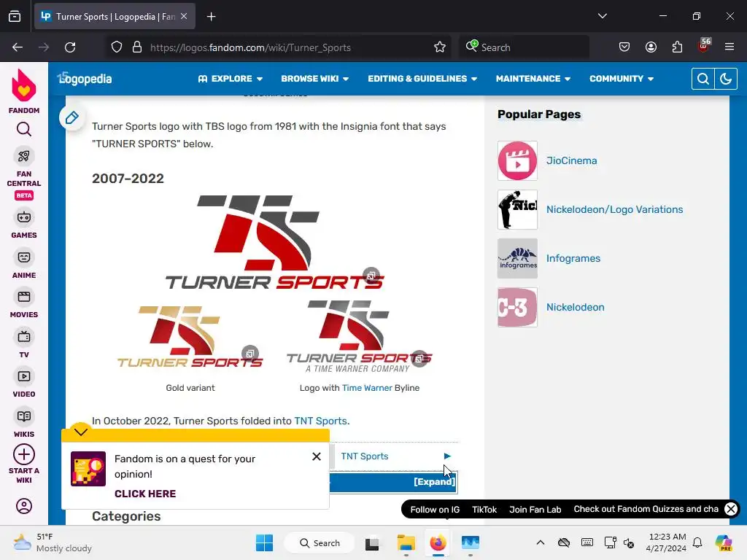
Task: Expand the Community menu
Action: 622,79
